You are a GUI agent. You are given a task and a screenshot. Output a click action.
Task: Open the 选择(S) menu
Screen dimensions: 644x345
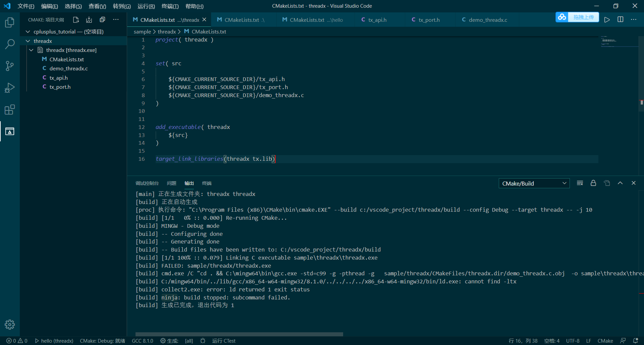coord(73,6)
